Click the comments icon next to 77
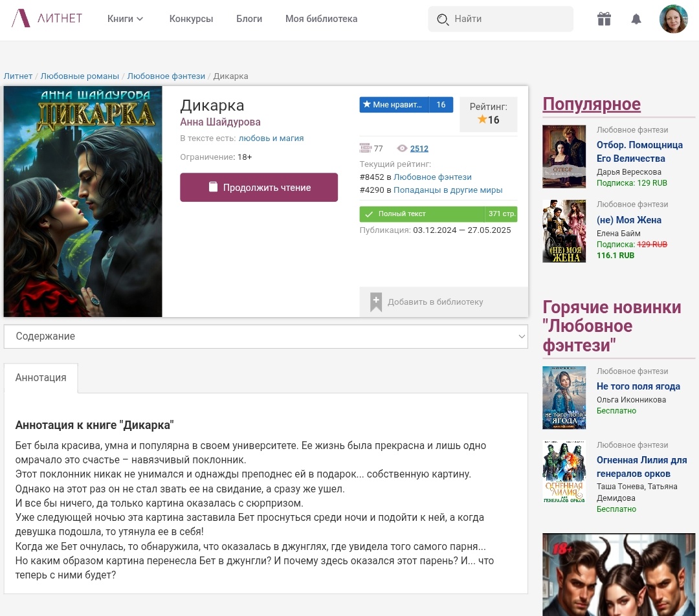Image resolution: width=699 pixels, height=616 pixels. point(365,148)
